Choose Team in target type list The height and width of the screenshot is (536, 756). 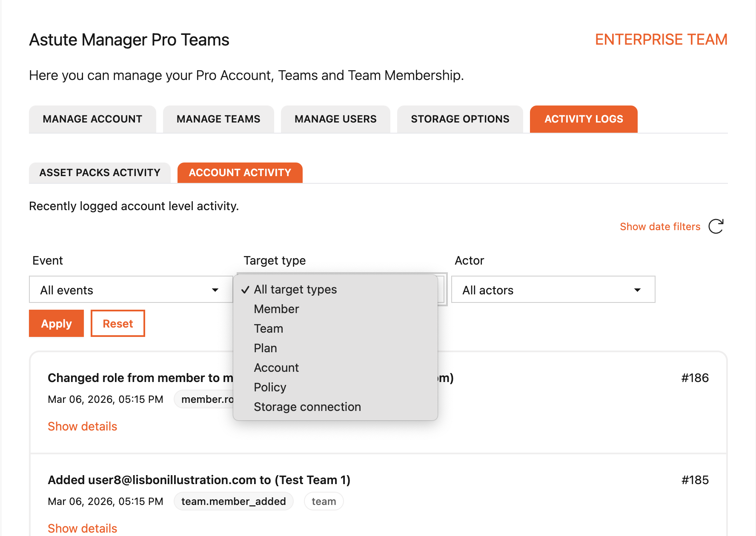tap(268, 329)
